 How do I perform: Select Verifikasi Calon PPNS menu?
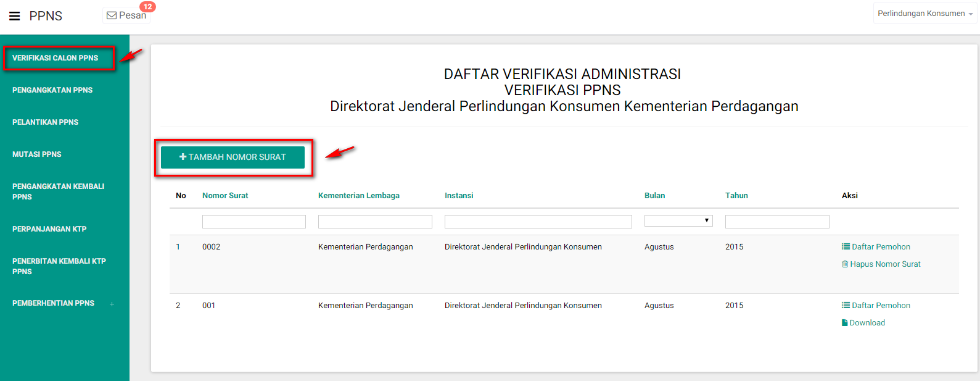tap(56, 58)
